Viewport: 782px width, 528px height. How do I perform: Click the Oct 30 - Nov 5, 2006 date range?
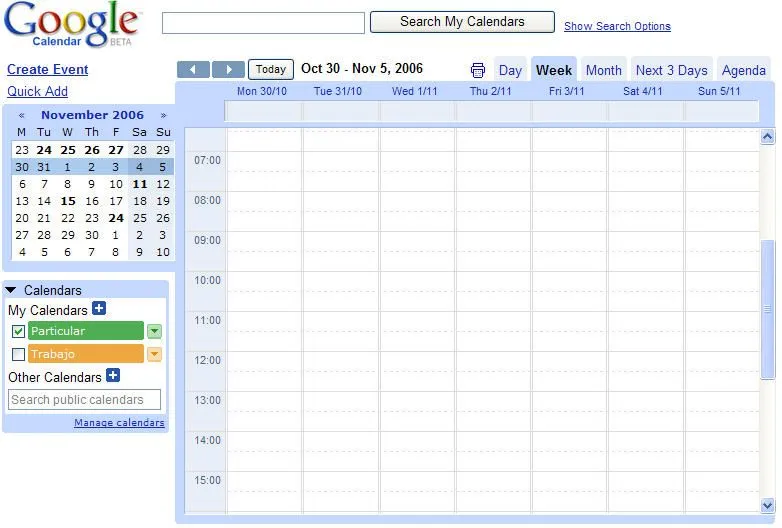pos(362,68)
